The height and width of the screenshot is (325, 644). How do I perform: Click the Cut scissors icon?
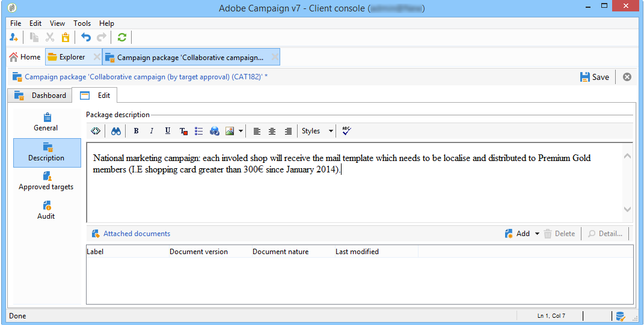pyautogui.click(x=50, y=37)
